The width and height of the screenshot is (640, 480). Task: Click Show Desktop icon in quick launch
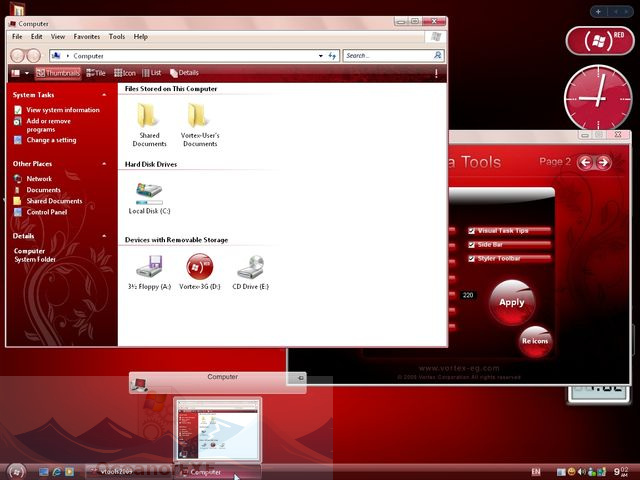pos(44,472)
